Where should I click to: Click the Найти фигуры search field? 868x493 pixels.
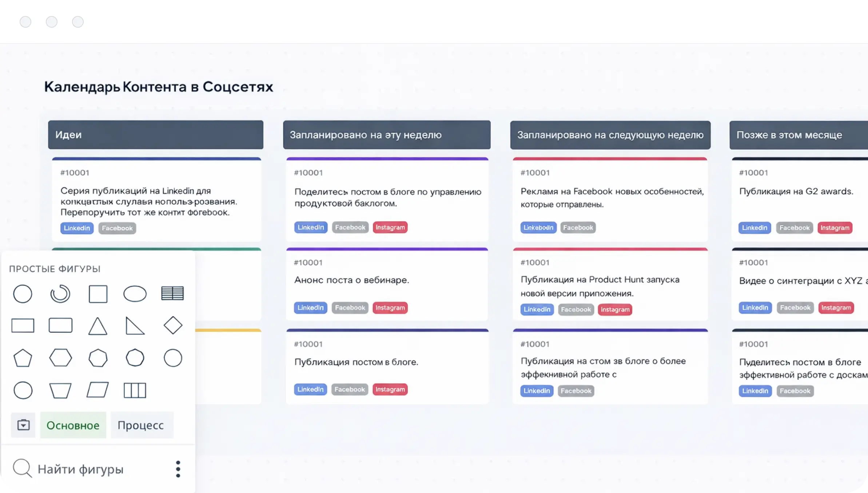[81, 469]
